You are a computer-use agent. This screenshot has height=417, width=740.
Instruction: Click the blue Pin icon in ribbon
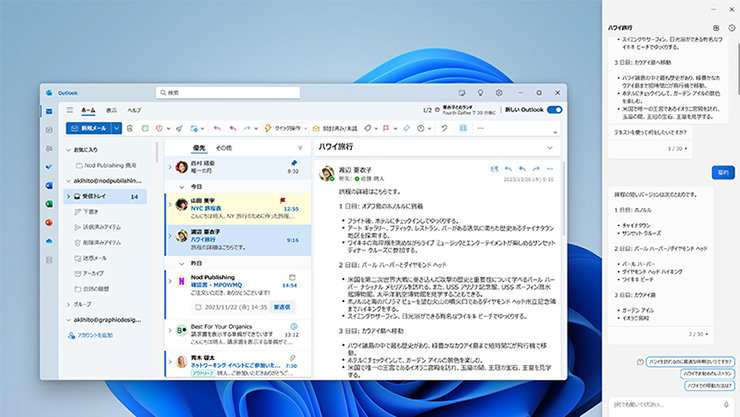[406, 128]
